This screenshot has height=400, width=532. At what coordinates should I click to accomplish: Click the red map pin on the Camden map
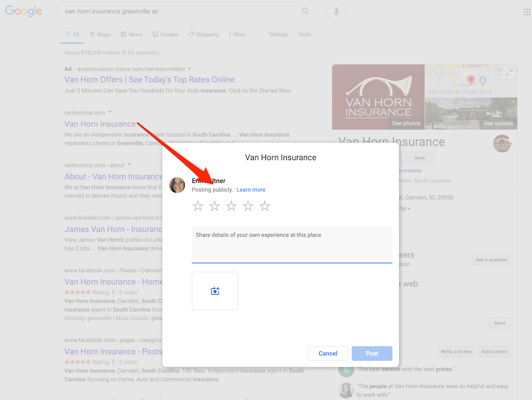click(471, 80)
